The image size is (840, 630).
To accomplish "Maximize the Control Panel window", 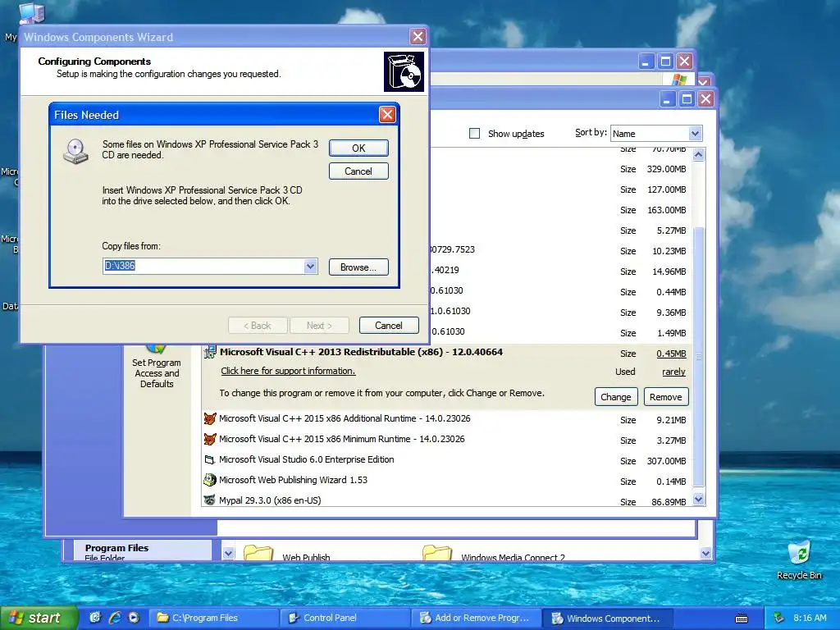I will pyautogui.click(x=665, y=61).
